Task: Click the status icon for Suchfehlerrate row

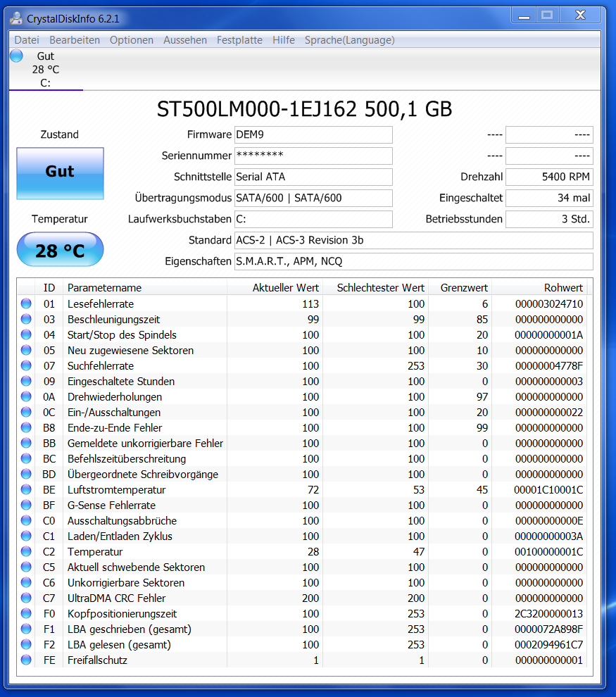Action: coord(26,365)
